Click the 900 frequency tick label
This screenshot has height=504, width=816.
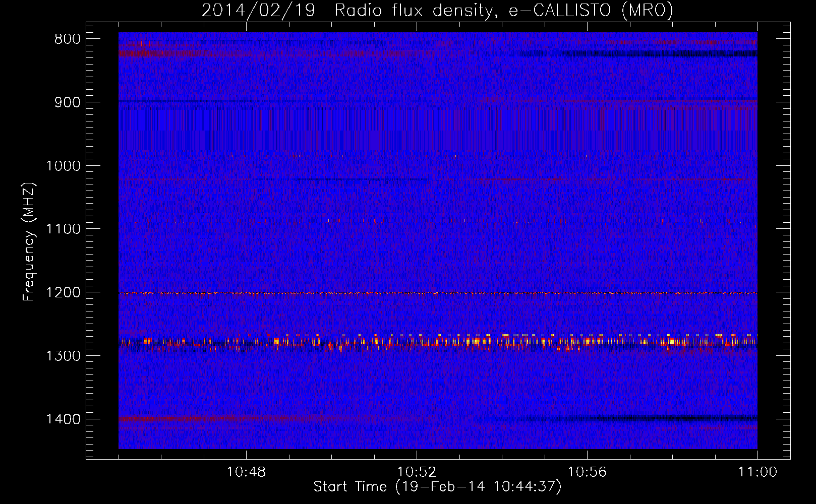point(68,102)
